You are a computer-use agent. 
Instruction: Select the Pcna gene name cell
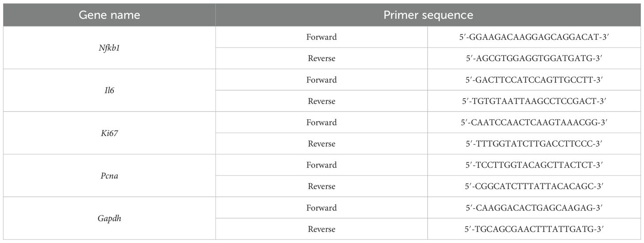[109, 176]
